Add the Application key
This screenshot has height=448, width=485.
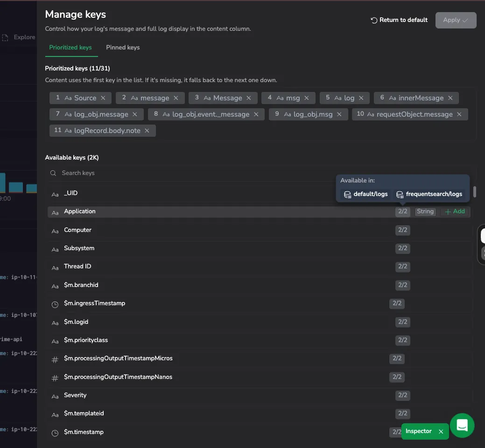tap(455, 211)
